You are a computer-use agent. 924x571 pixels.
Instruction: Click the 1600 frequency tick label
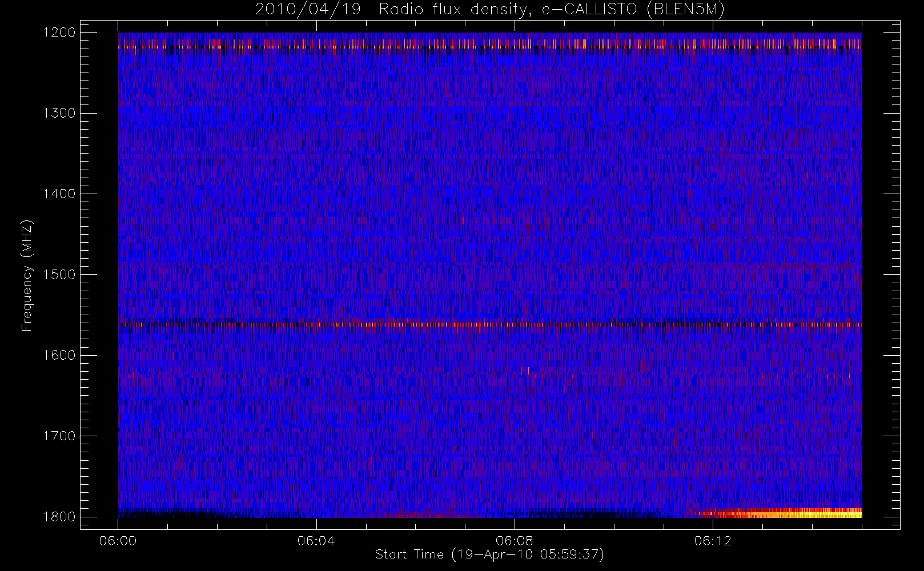click(x=59, y=355)
